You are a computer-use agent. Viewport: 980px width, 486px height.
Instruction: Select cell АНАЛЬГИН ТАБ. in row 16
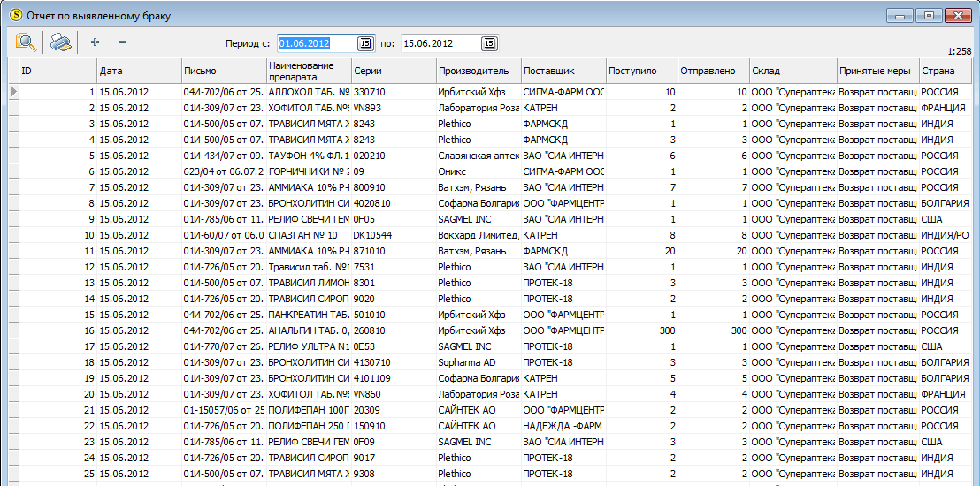click(x=310, y=330)
